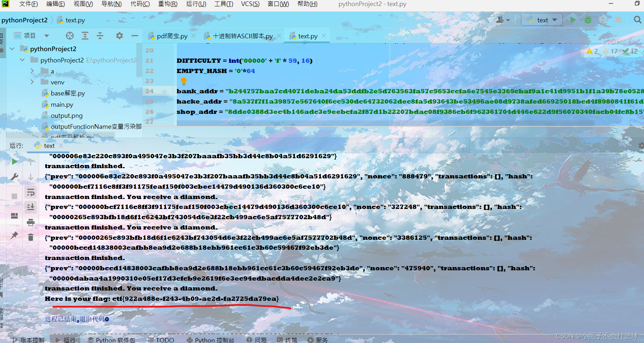
Task: Hide the project panel minus icon
Action: [x=135, y=35]
